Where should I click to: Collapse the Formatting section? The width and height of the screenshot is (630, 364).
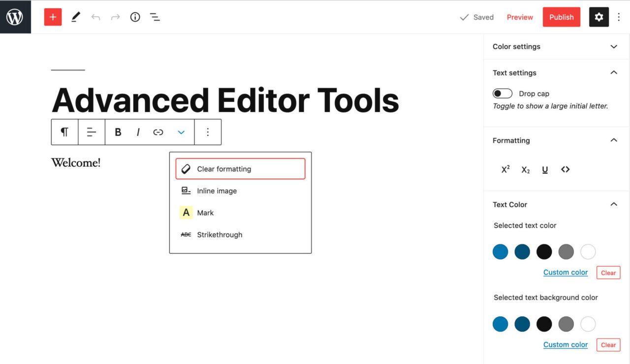pos(613,140)
